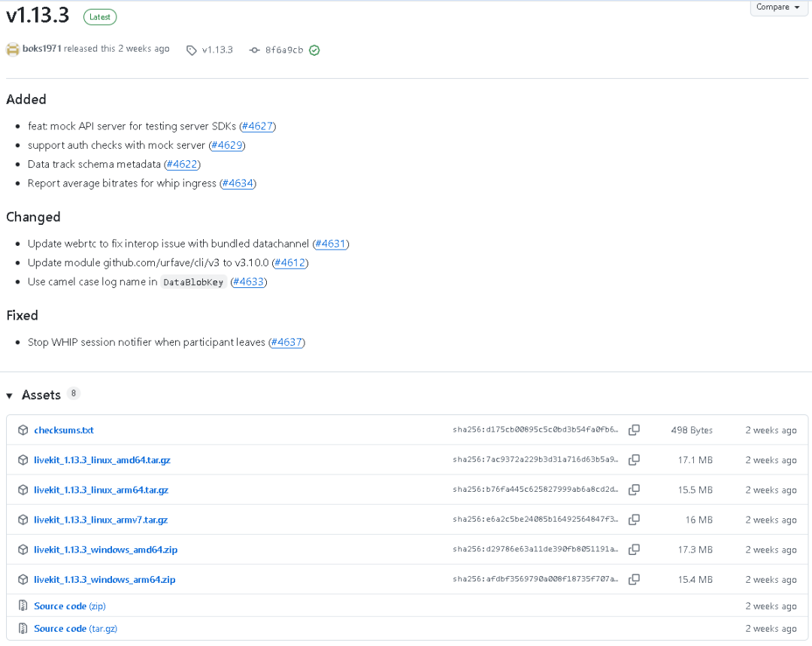
Task: Download checksums.txt asset
Action: pyautogui.click(x=64, y=430)
